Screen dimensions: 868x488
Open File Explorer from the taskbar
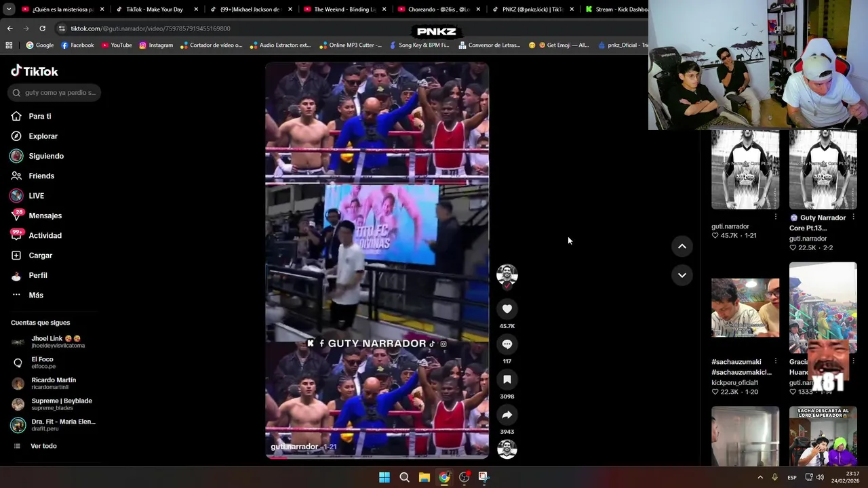(x=424, y=477)
